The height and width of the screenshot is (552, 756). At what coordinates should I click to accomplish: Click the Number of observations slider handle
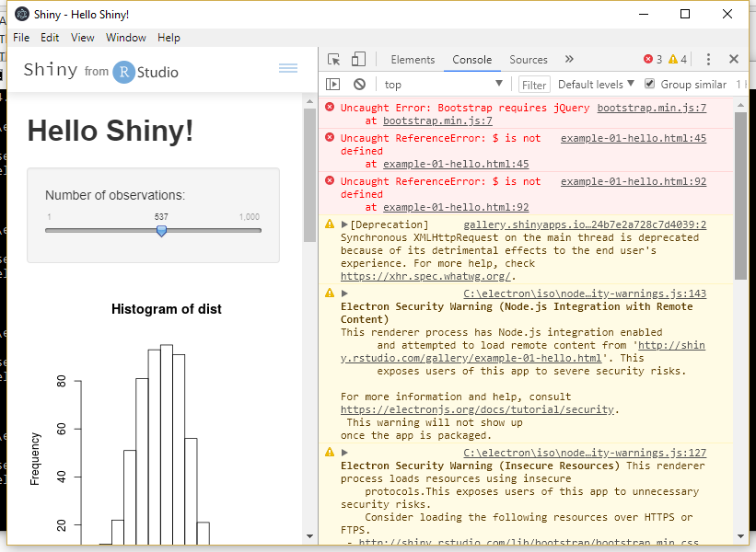(161, 232)
